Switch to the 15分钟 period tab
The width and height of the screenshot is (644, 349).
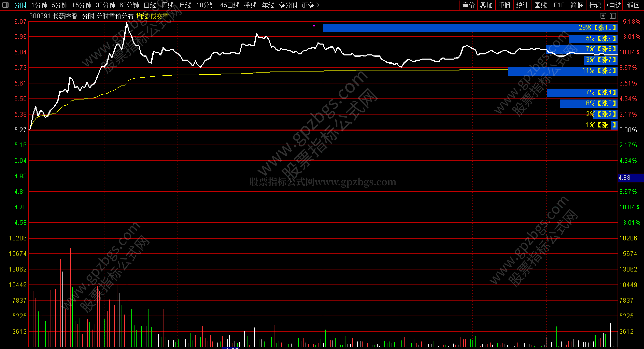click(x=81, y=5)
